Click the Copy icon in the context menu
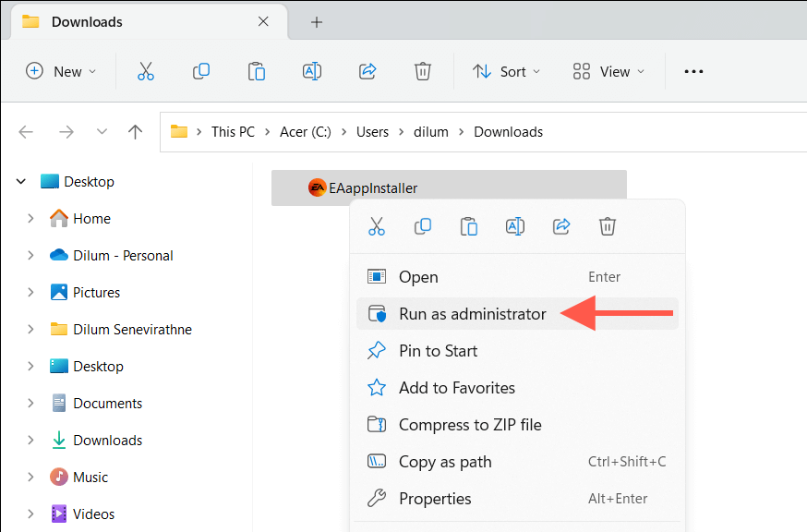807x532 pixels. 423,226
